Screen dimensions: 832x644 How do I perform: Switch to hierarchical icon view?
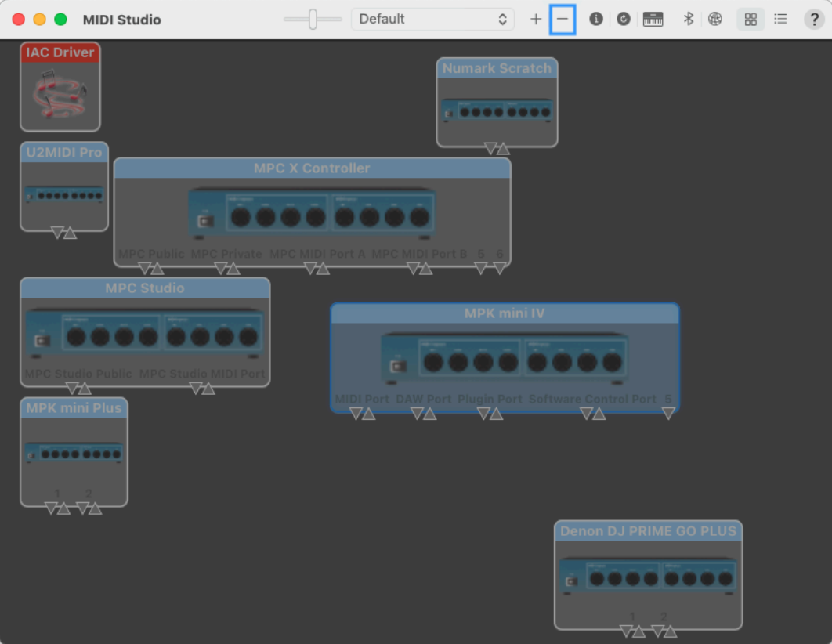point(751,19)
